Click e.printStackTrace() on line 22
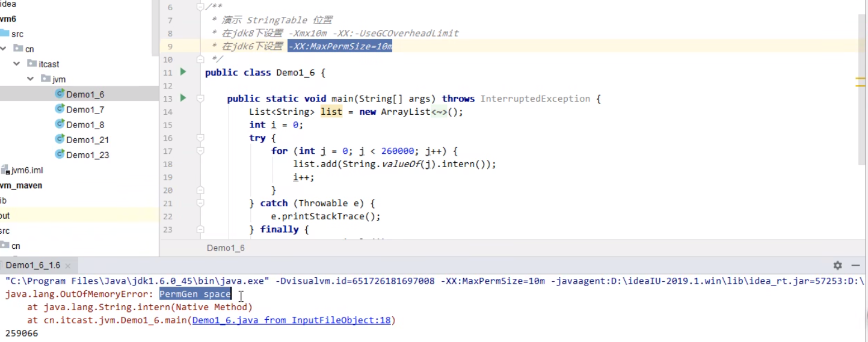The image size is (868, 342). click(325, 216)
